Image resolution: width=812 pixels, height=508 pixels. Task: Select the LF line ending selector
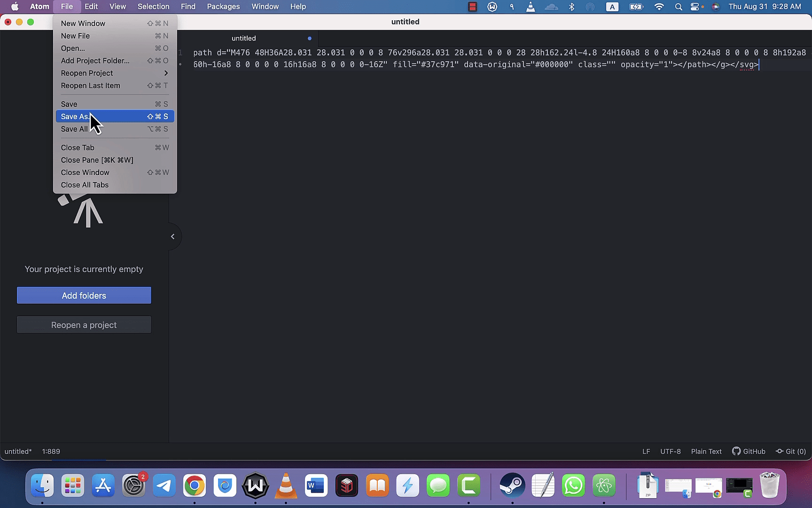point(646,451)
